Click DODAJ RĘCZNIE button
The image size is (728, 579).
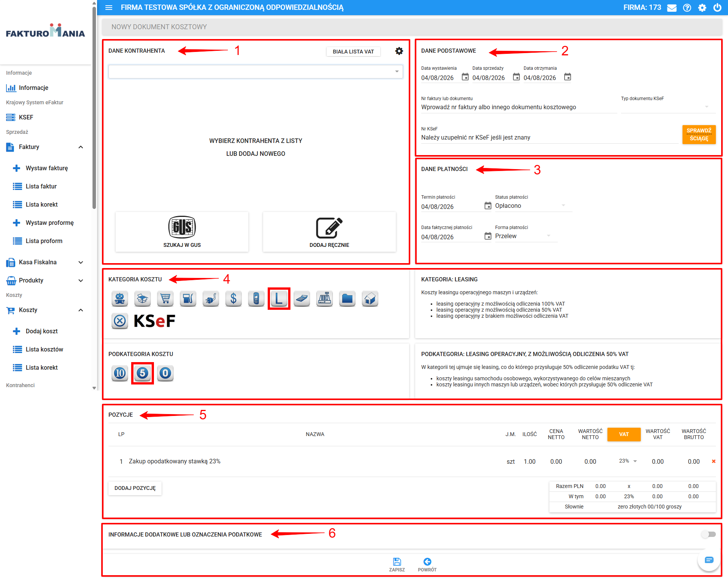pos(329,232)
